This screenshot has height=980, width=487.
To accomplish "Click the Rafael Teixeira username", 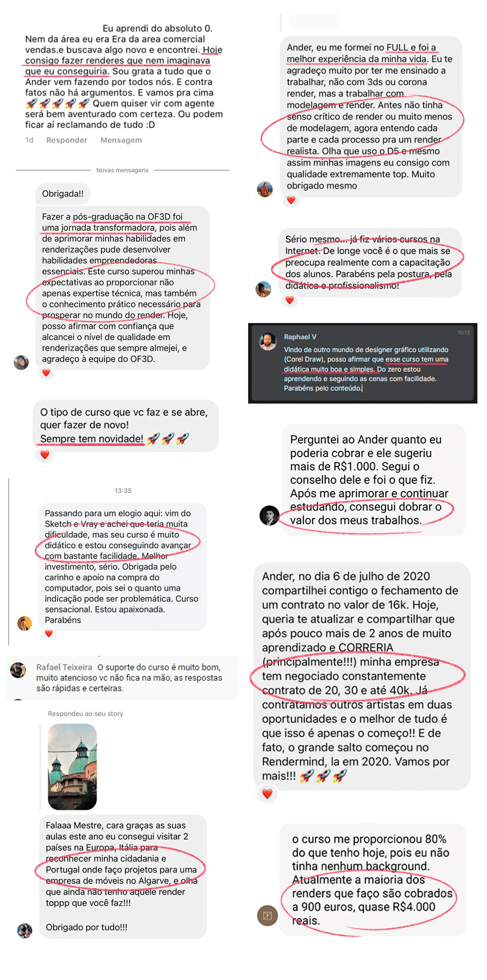I will pyautogui.click(x=64, y=667).
